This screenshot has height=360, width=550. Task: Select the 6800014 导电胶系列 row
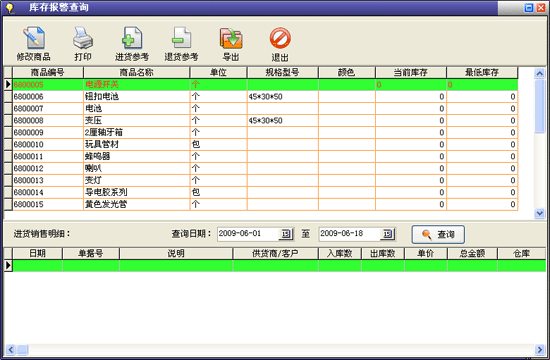pyautogui.click(x=261, y=192)
